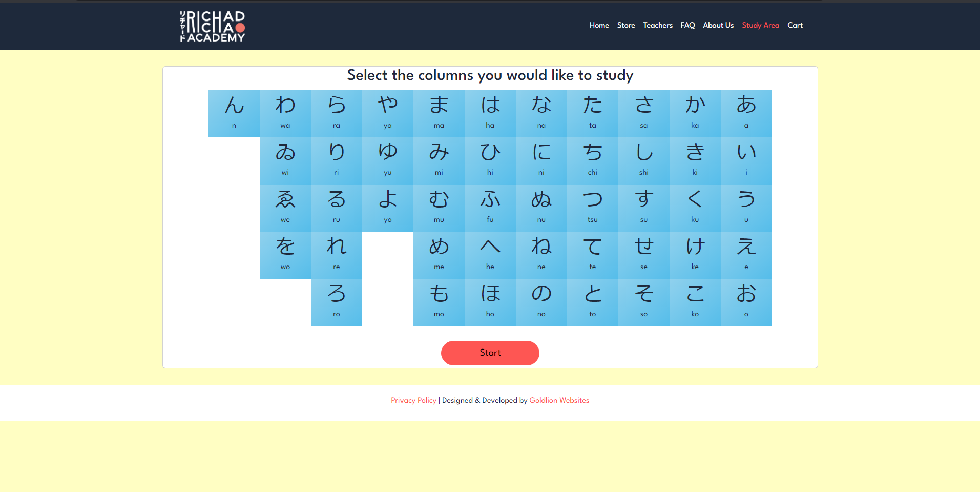The image size is (980, 492).
Task: Go to the FAQ section
Action: click(687, 25)
